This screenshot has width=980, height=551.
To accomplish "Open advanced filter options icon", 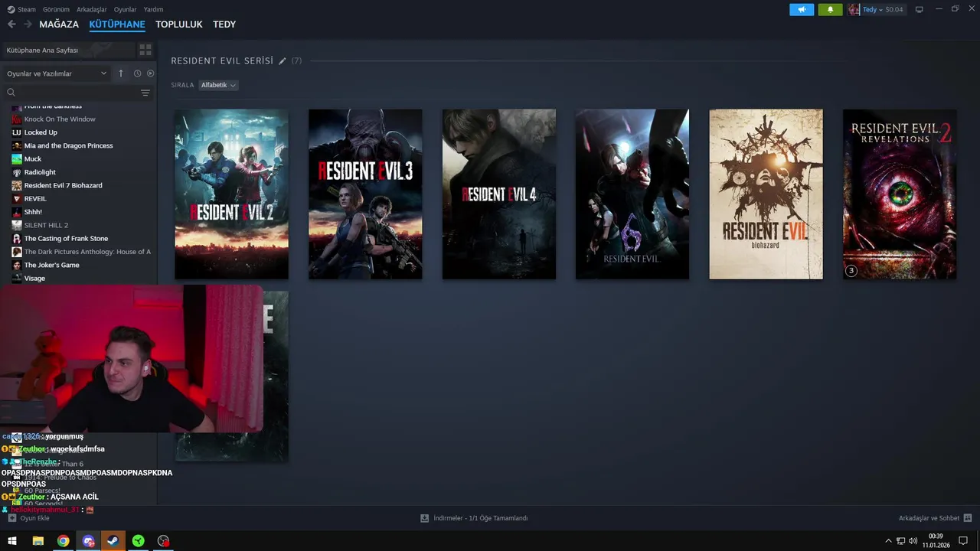I will (145, 93).
